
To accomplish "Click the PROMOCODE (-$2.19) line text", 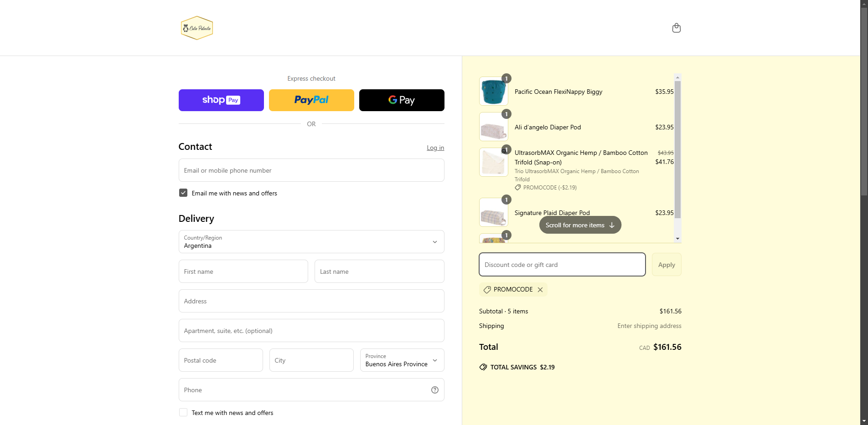I will pos(550,188).
